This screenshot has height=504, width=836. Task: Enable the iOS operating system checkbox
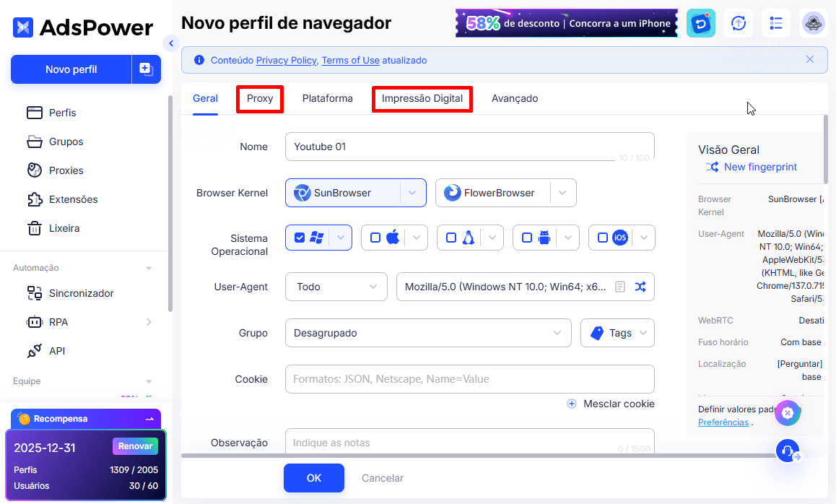coord(603,238)
